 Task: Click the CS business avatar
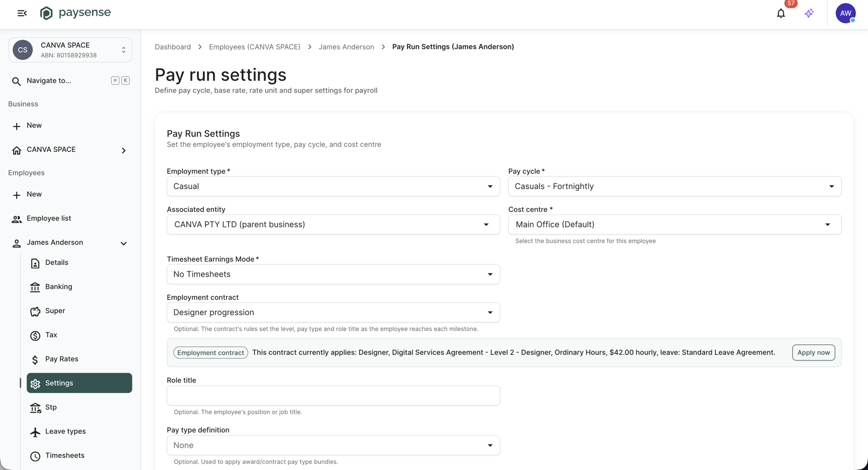coord(23,50)
